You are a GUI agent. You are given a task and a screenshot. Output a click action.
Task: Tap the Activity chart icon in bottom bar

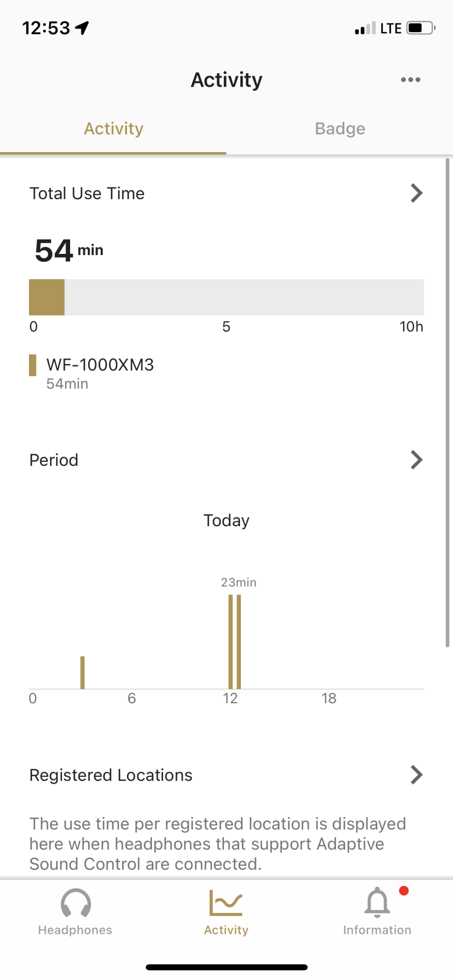coord(226,904)
